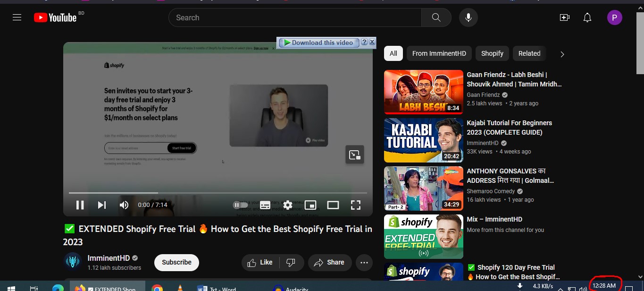Image resolution: width=644 pixels, height=291 pixels.
Task: Click the 12:28 AM taskbar clock
Action: 604,286
